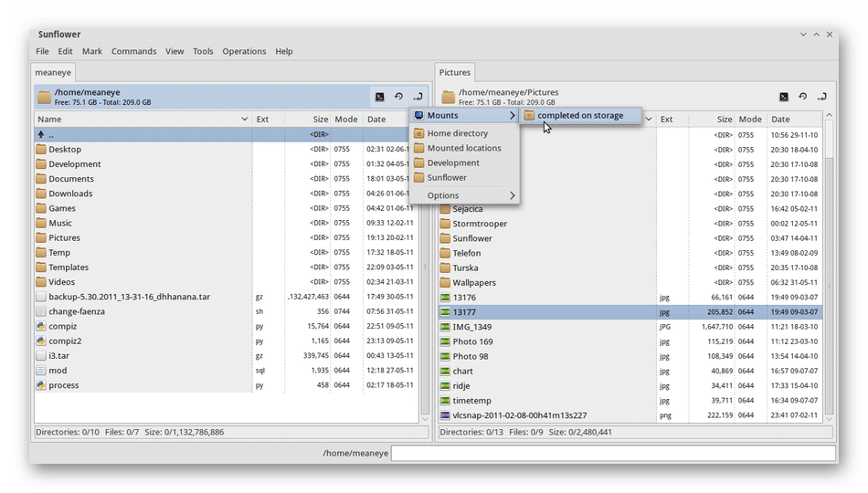Click the image icon next to 13176
This screenshot has width=868, height=493.
click(445, 298)
